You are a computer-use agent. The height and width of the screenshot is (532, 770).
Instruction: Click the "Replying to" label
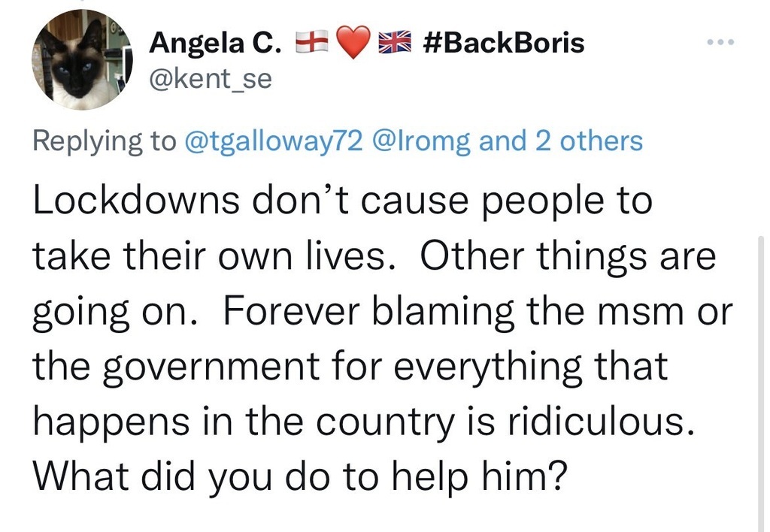[103, 141]
